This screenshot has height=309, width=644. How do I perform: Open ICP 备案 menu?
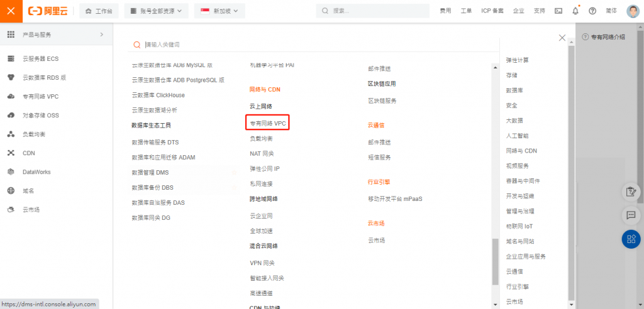click(x=492, y=11)
